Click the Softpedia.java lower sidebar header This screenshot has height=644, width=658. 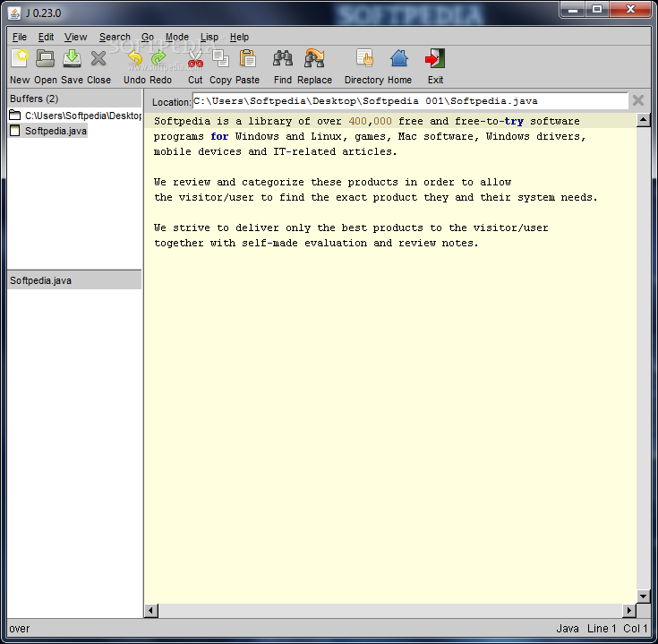point(74,280)
